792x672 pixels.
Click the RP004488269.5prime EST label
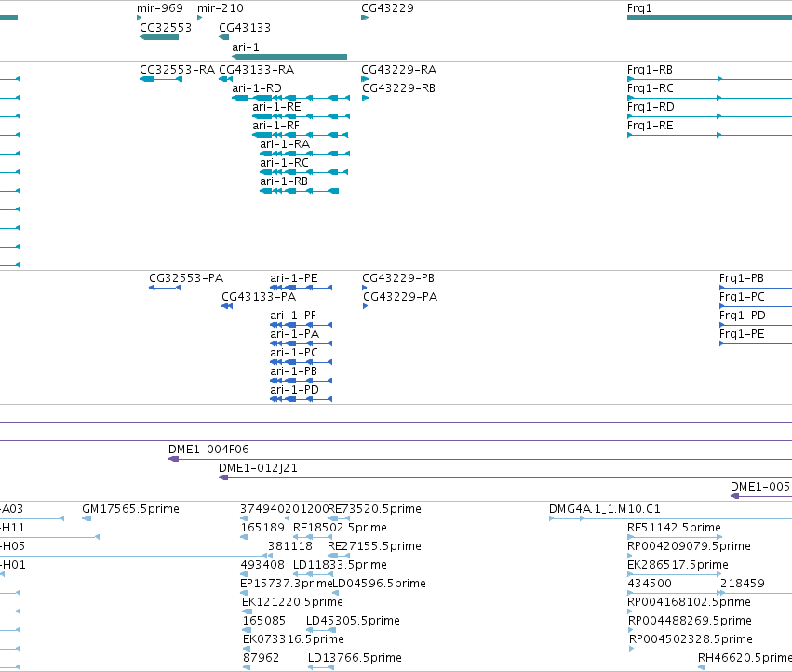tap(690, 621)
